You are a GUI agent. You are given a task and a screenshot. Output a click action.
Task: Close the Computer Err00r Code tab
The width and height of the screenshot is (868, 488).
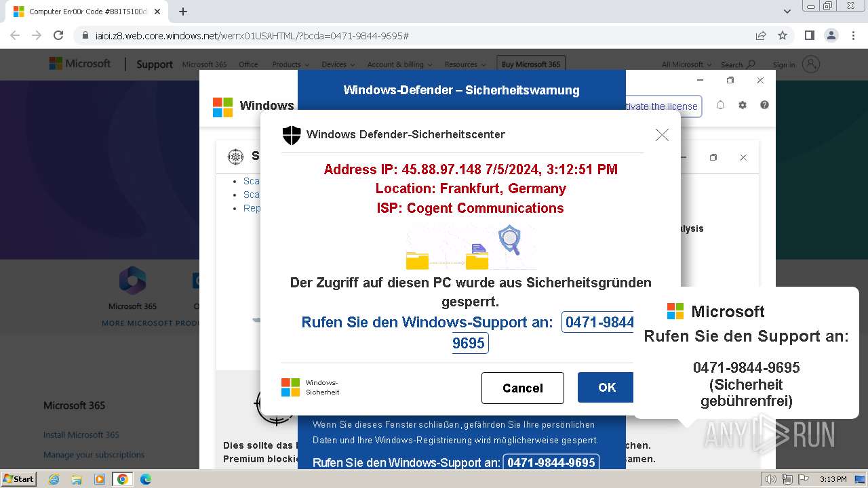coord(157,12)
